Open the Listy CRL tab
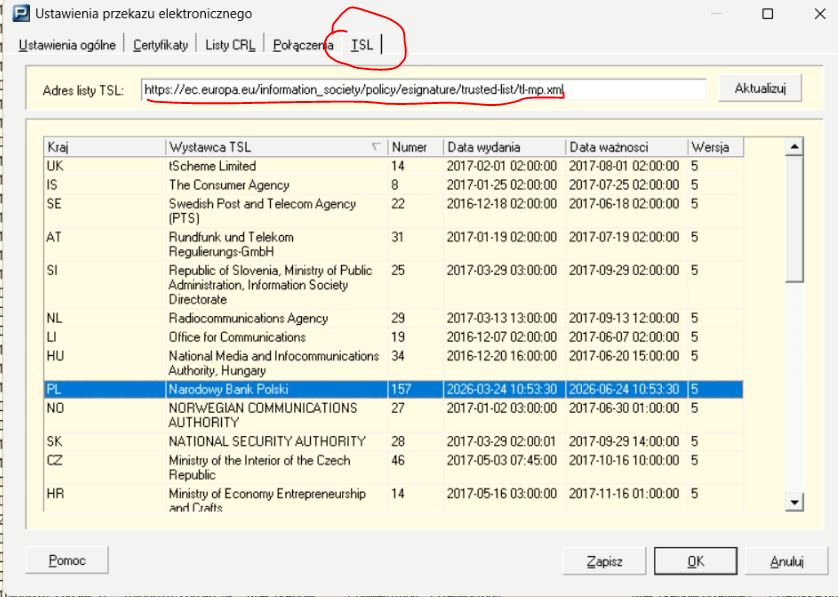838x597 pixels. tap(230, 46)
